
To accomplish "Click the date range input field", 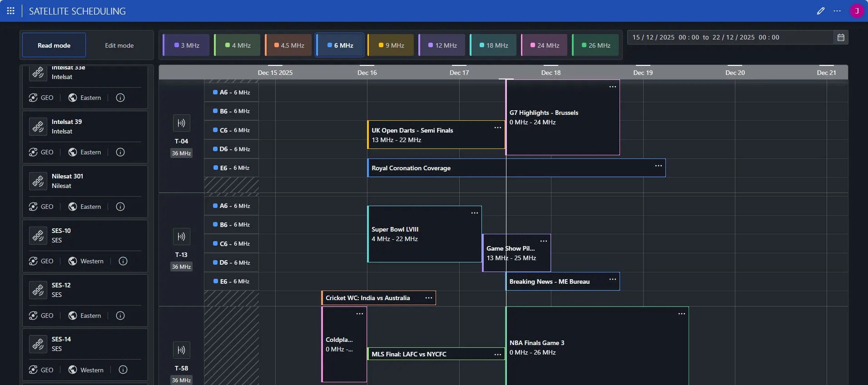I will (731, 37).
